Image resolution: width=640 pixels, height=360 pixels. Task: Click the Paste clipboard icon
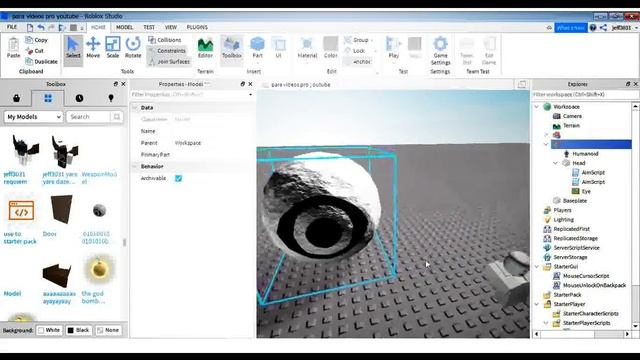(x=13, y=48)
